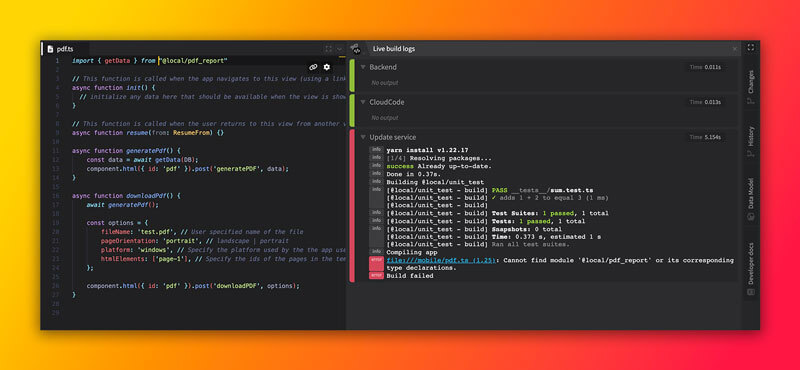
Task: Click the link icon in the editor
Action: coord(313,67)
